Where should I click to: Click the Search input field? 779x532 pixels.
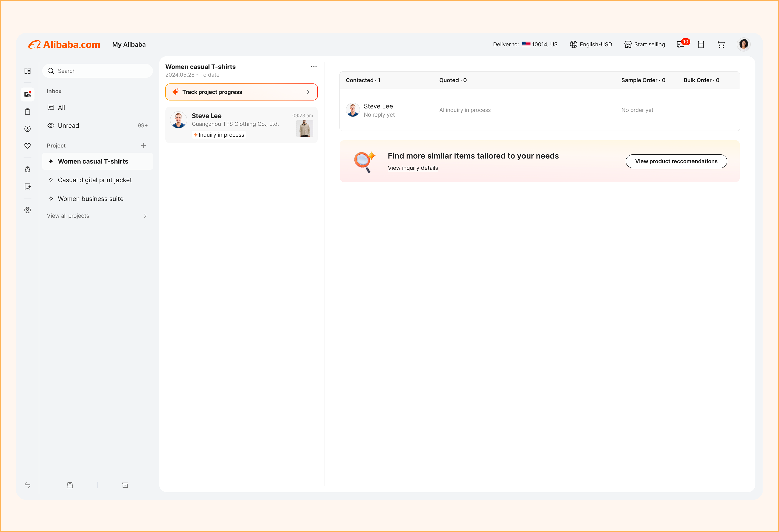(x=98, y=71)
